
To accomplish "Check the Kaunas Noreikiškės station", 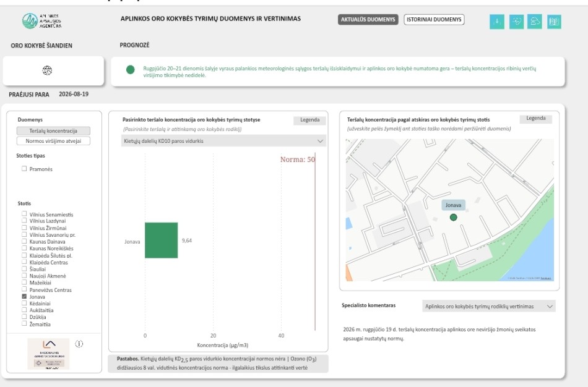I will (24, 248).
